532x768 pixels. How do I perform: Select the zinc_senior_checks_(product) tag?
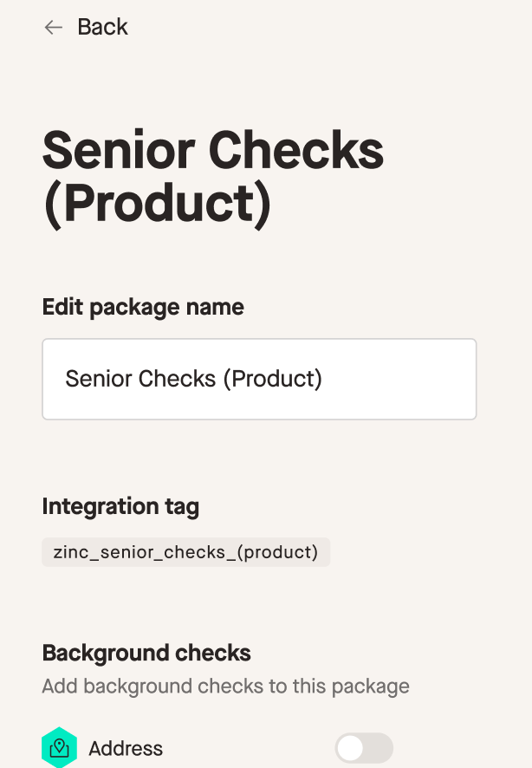185,551
